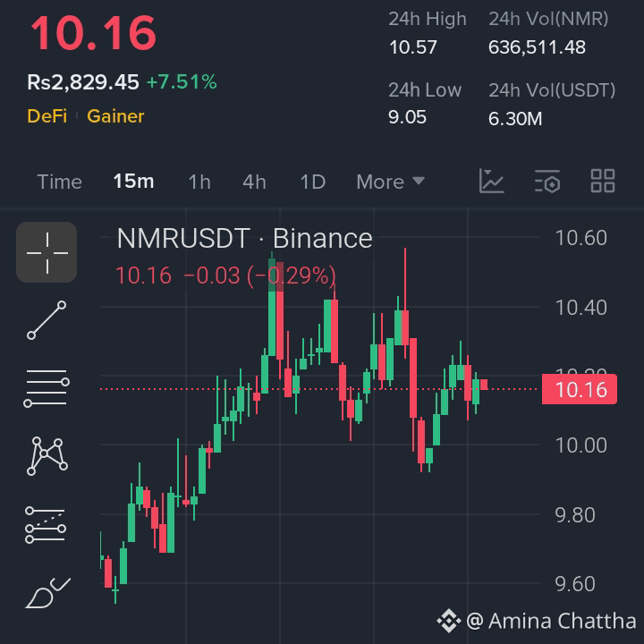644x644 pixels.
Task: Click the last small red candle at the chart's right end
Action: click(x=484, y=385)
